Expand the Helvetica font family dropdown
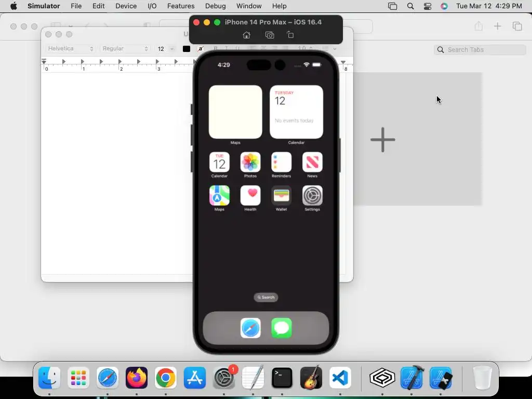Viewport: 532px width, 399px height. [70, 48]
